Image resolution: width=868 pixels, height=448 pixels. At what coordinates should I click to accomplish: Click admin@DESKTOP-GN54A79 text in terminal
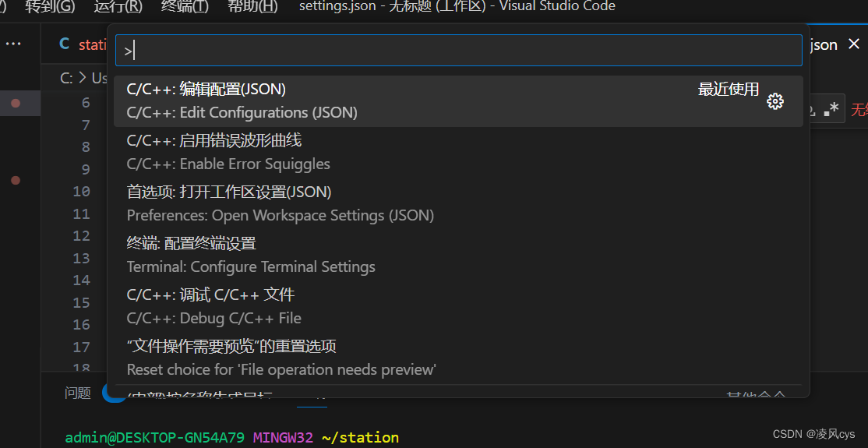coord(155,437)
